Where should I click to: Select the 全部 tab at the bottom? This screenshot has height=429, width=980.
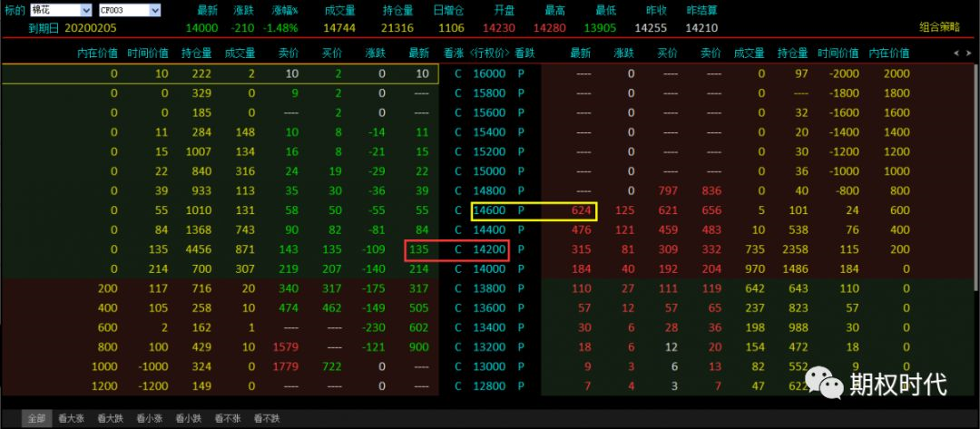coord(36,419)
